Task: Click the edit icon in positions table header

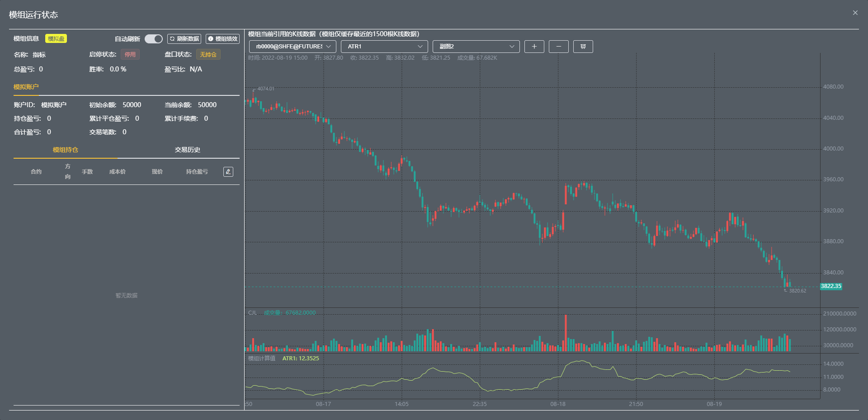Action: (228, 172)
